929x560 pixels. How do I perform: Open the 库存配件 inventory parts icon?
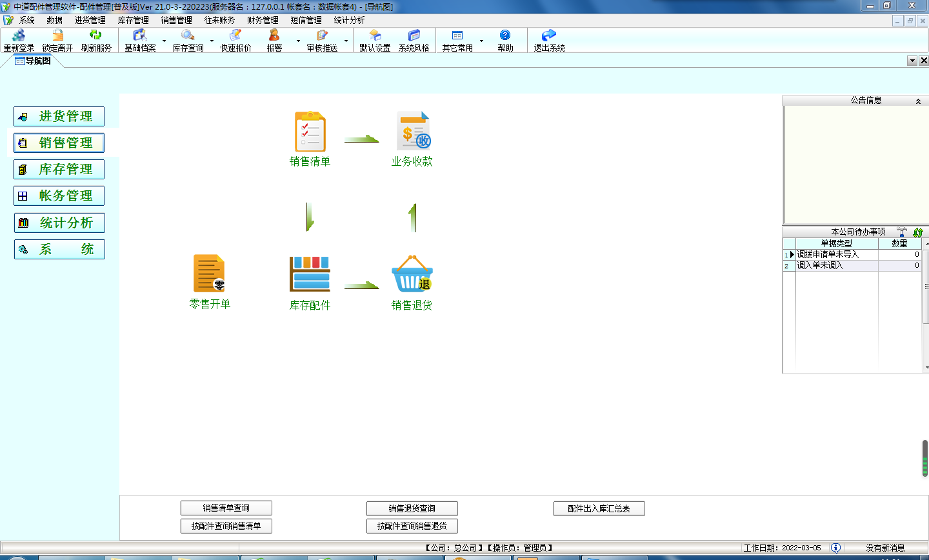(x=310, y=274)
